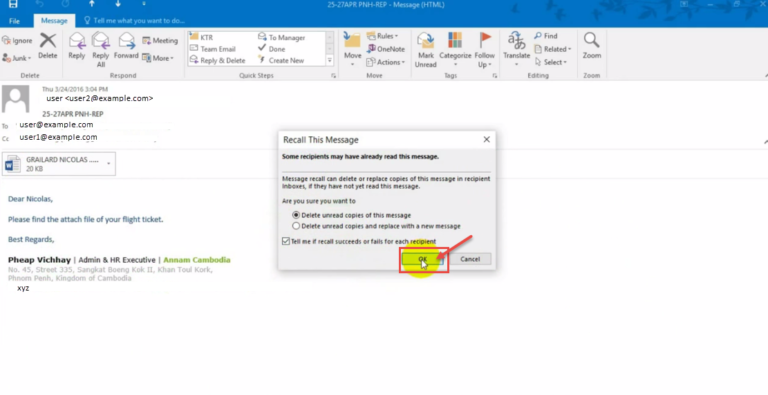768x395 pixels.
Task: Open the Junk options menu
Action: 17,58
